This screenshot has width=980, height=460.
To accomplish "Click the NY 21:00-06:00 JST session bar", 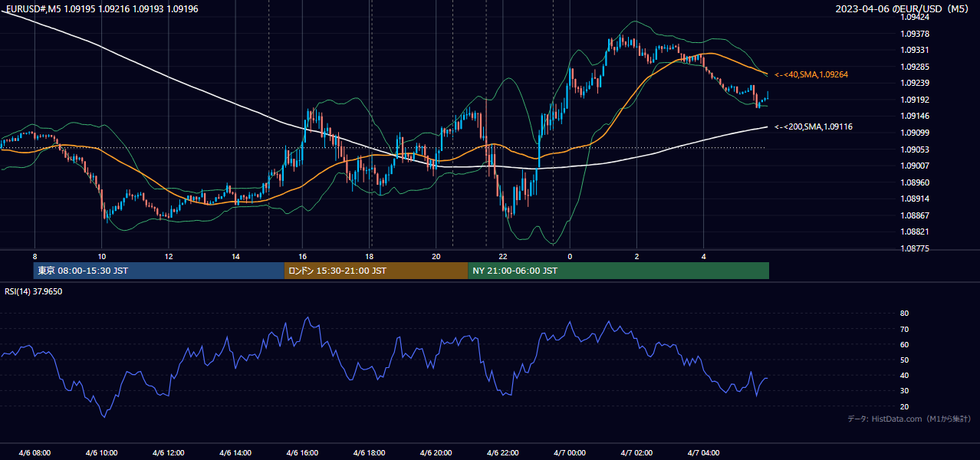I will [x=618, y=271].
